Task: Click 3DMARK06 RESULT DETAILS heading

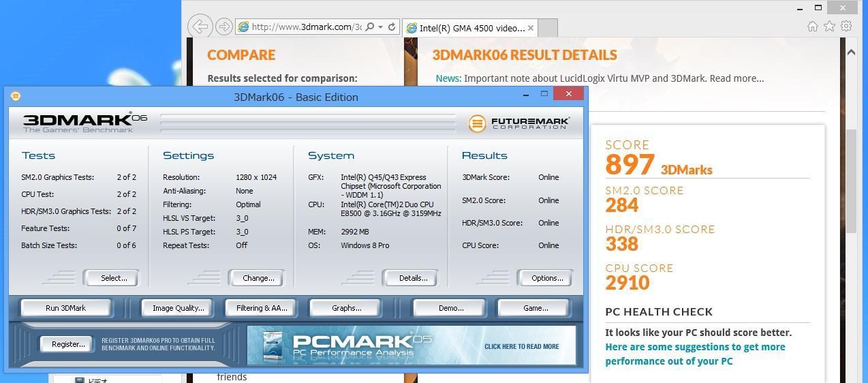Action: [525, 55]
